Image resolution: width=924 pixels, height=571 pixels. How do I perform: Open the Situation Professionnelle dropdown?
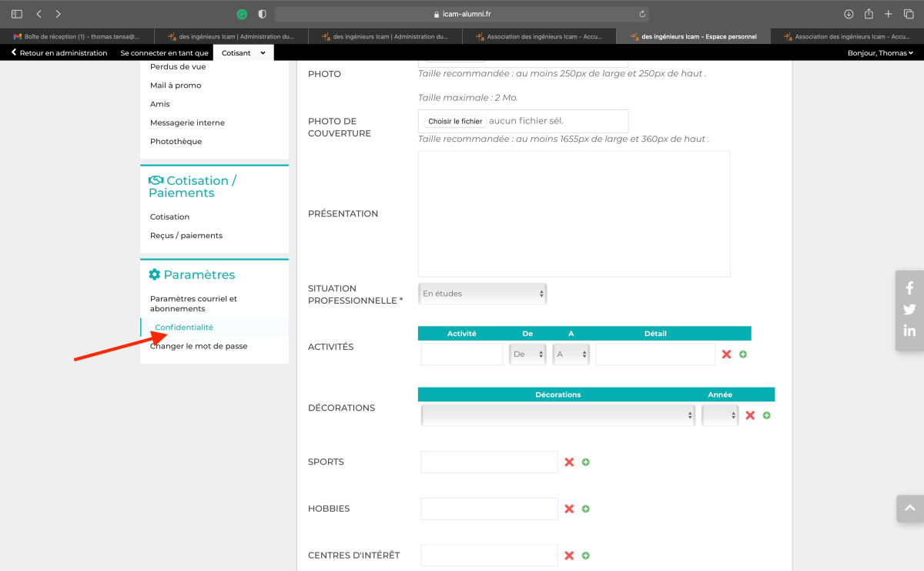[x=483, y=294]
